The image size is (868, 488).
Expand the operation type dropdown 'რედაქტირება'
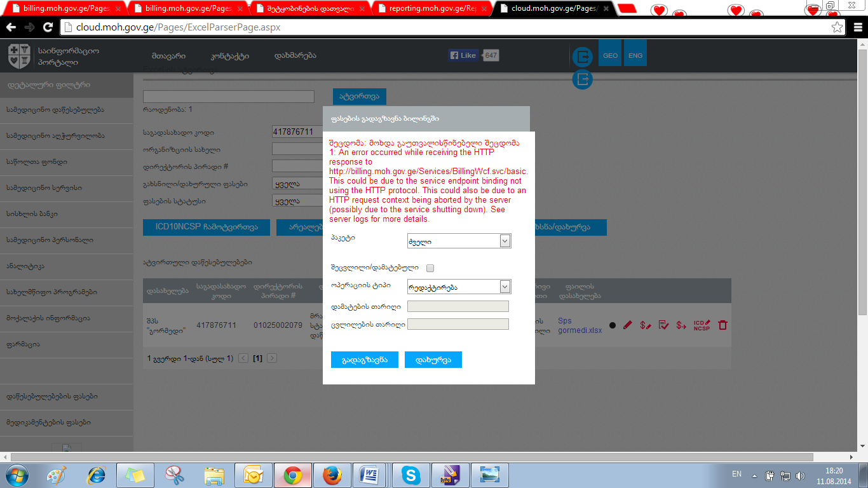point(459,287)
